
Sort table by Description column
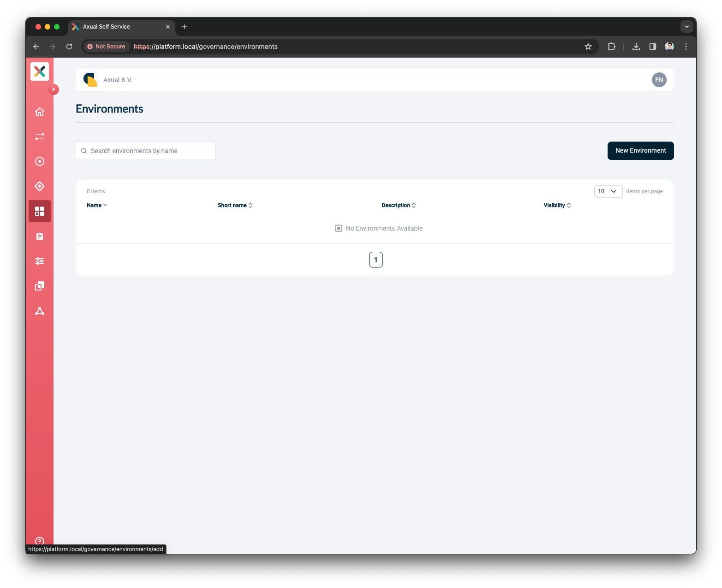coord(399,205)
